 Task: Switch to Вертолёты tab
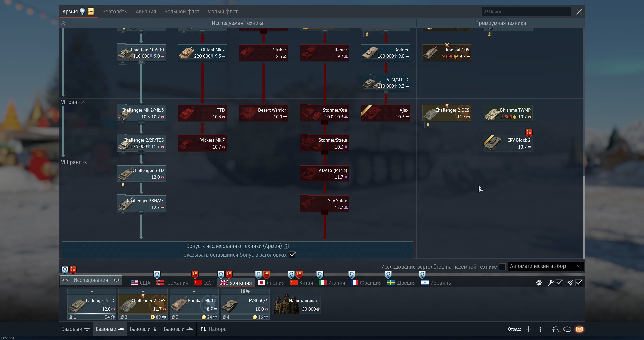click(x=115, y=12)
